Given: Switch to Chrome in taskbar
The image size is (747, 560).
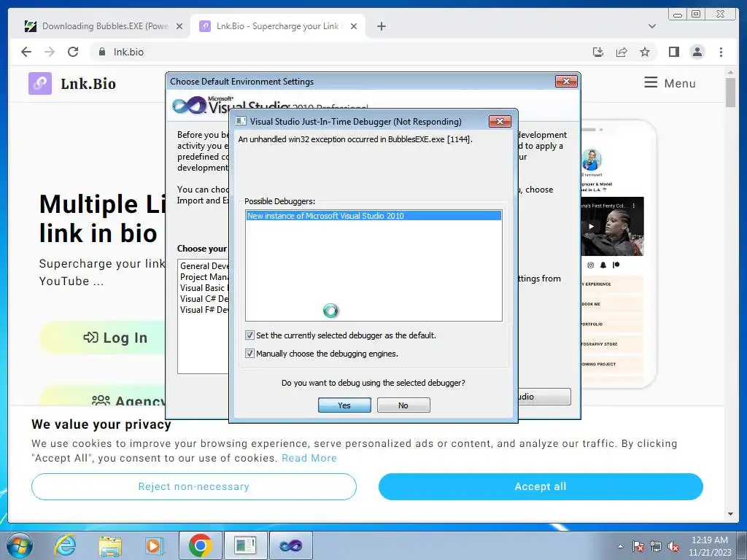Looking at the screenshot, I should (200, 545).
